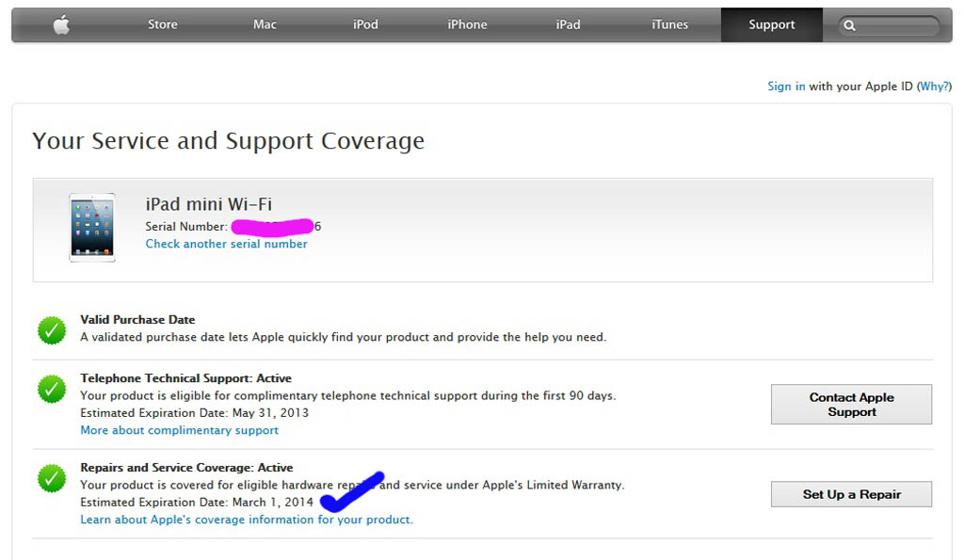This screenshot has width=964, height=560.
Task: Open Learn about Apple's coverage information link
Action: [x=247, y=520]
